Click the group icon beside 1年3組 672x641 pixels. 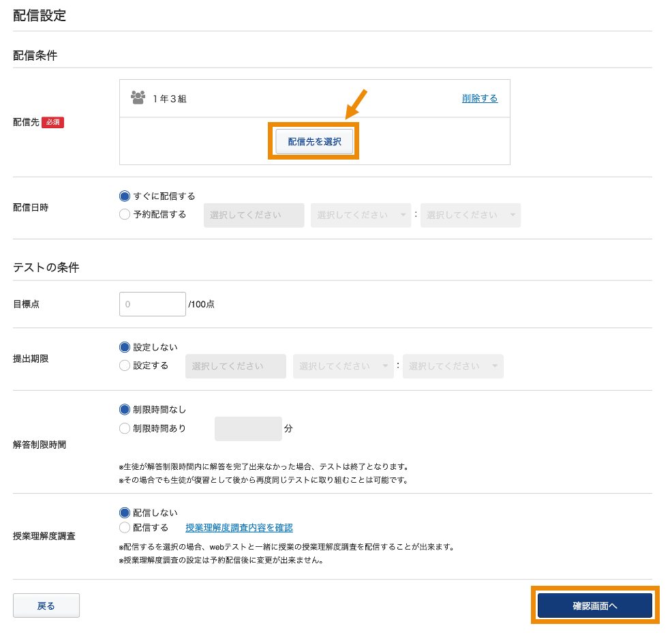pyautogui.click(x=138, y=98)
